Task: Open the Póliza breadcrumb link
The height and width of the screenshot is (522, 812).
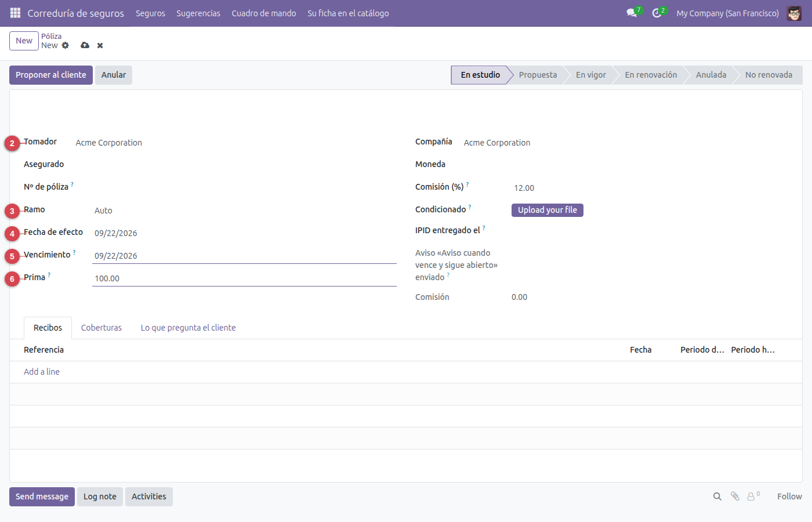Action: coord(51,36)
